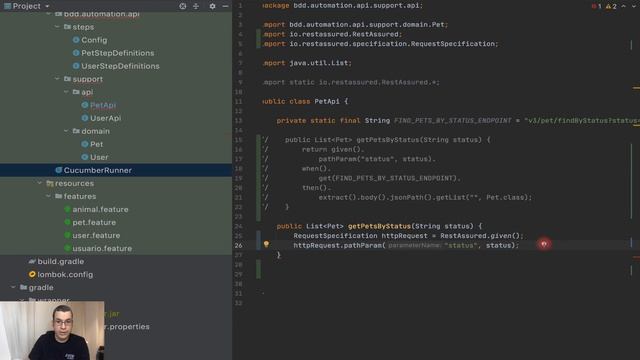Collapse the api folder

coord(66,92)
